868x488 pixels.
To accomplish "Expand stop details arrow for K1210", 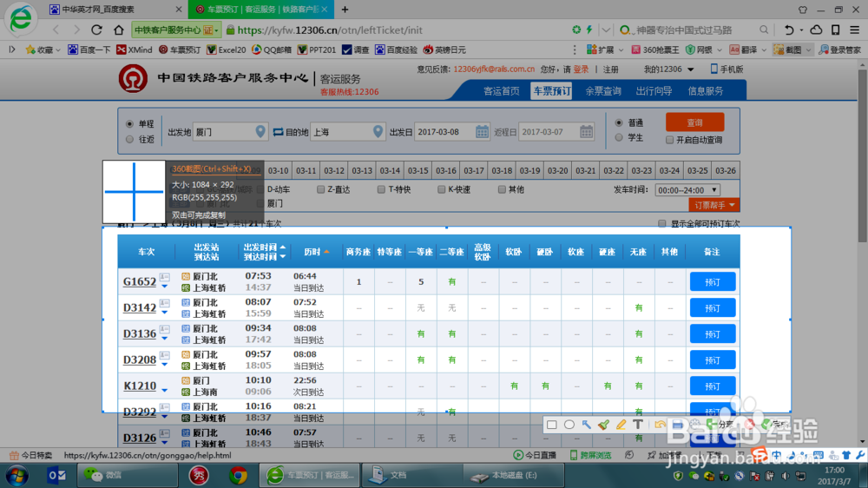I will 164,391.
